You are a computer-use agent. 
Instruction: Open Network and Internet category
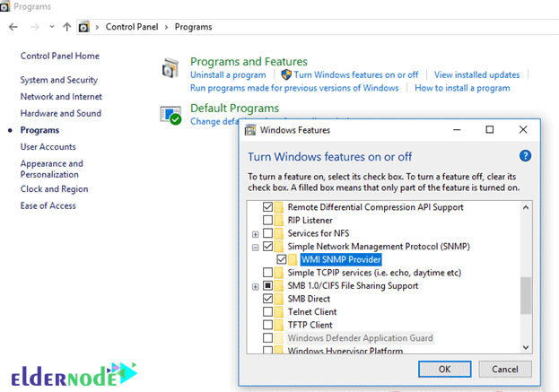(x=61, y=97)
